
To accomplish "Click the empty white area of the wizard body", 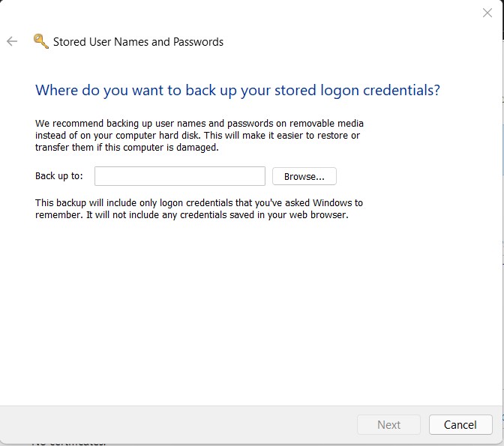I will point(247,315).
